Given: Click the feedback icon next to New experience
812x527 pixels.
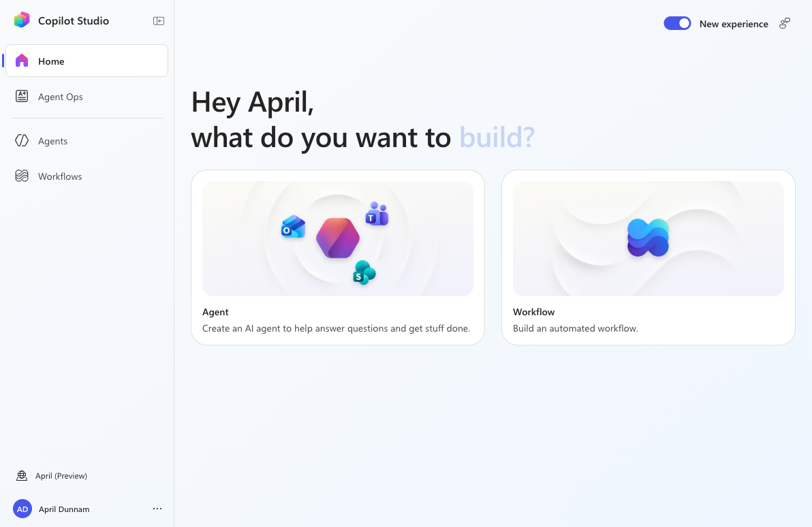Looking at the screenshot, I should point(785,23).
